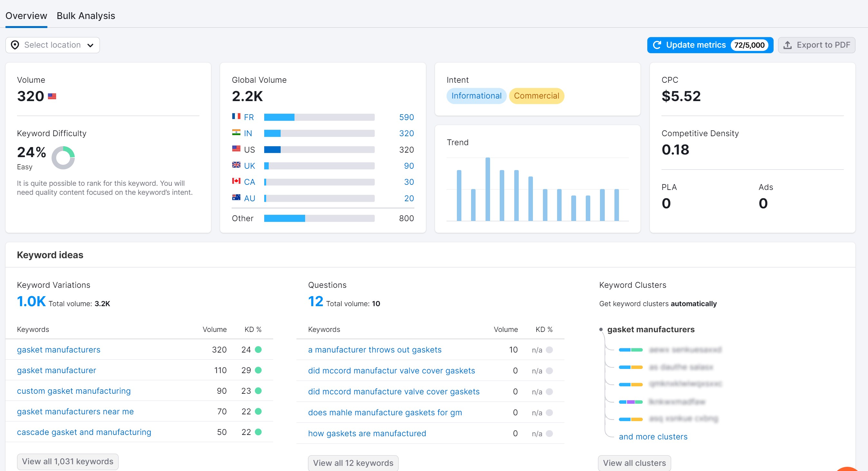868x471 pixels.
Task: Click the refresh icon in Update metrics
Action: [657, 45]
